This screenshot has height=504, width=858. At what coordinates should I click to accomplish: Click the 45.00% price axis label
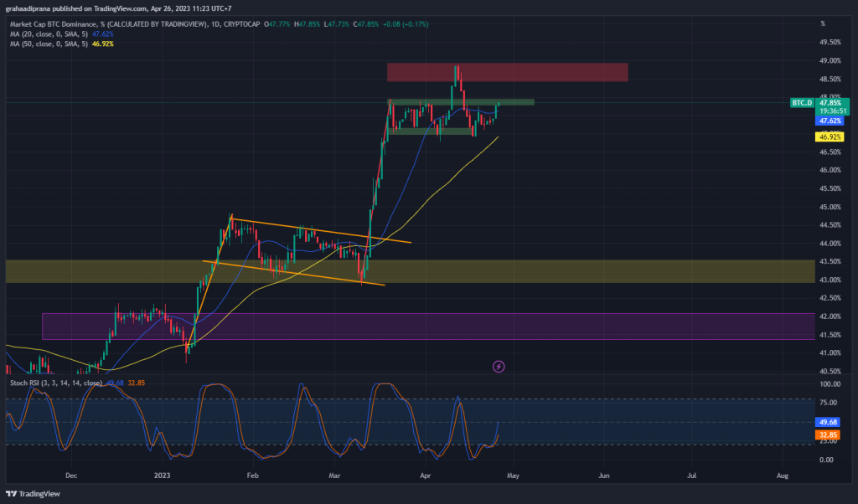pyautogui.click(x=830, y=207)
